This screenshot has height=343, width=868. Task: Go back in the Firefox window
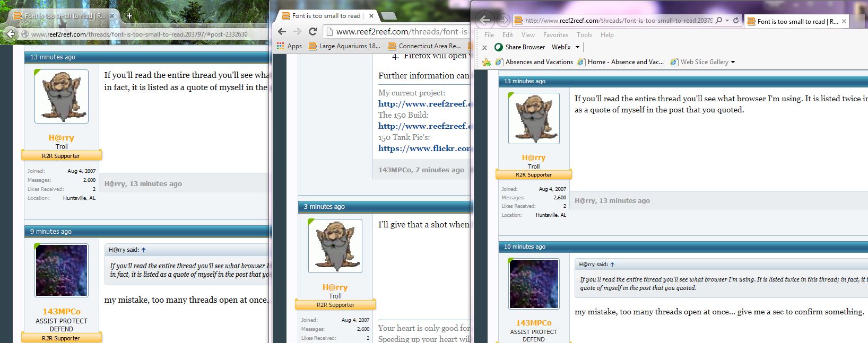(10, 34)
